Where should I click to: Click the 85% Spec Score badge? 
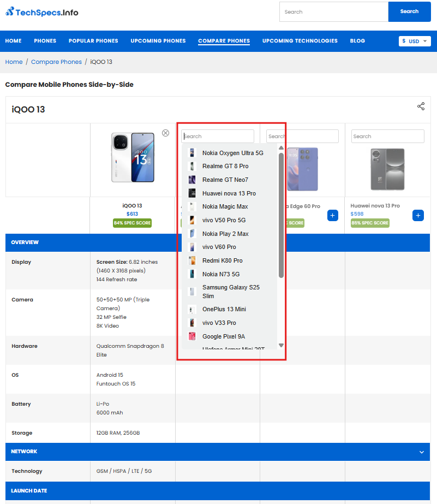click(x=370, y=223)
